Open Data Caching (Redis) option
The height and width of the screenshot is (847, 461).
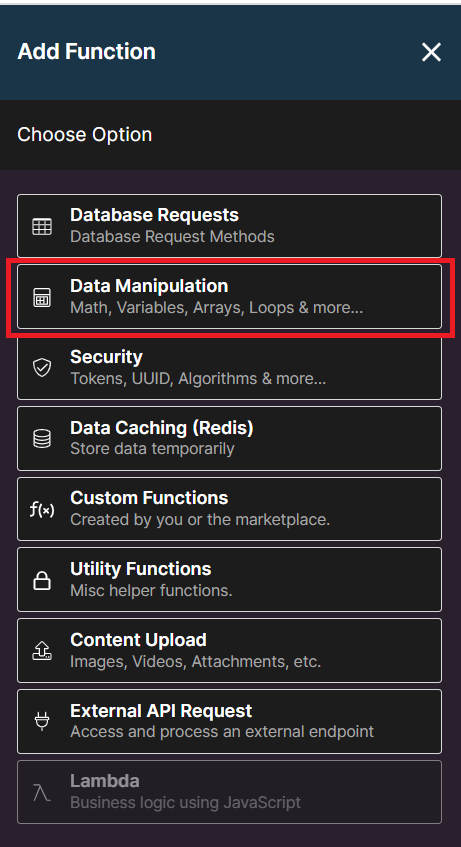230,438
